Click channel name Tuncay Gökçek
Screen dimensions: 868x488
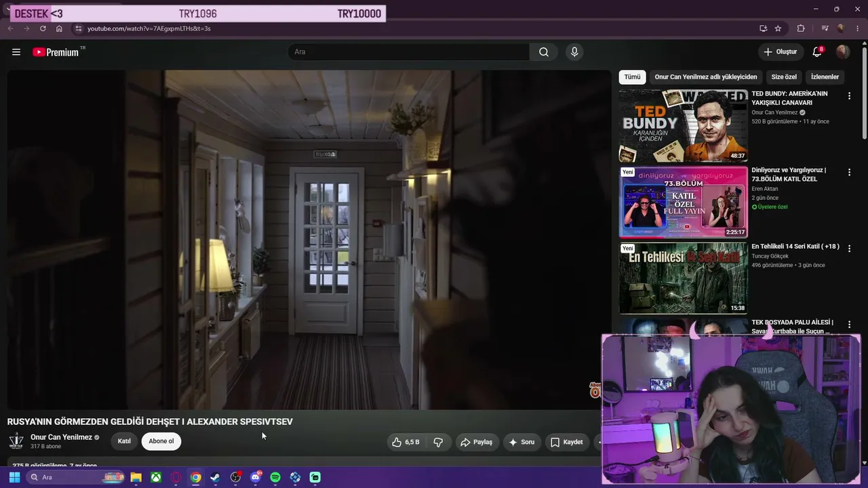click(x=770, y=256)
